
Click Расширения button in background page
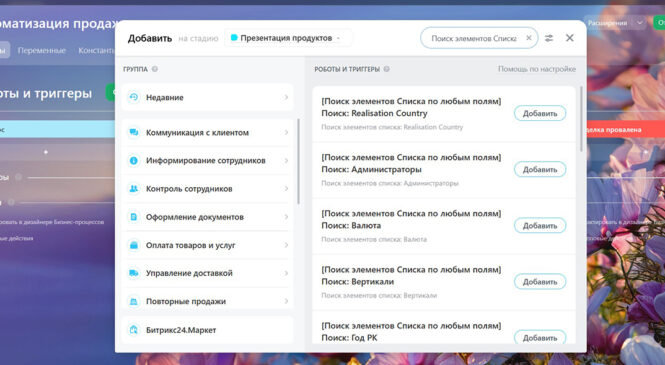607,23
